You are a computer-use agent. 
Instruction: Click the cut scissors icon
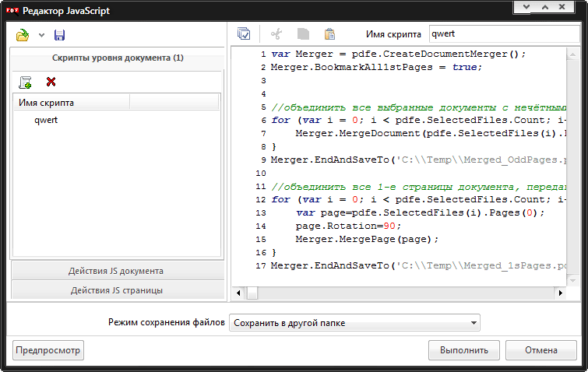tap(276, 34)
